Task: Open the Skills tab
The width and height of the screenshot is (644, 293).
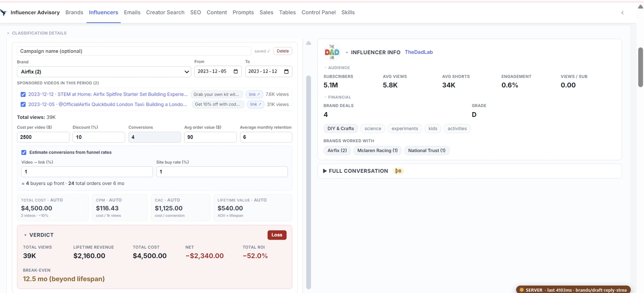Action: 348,12
